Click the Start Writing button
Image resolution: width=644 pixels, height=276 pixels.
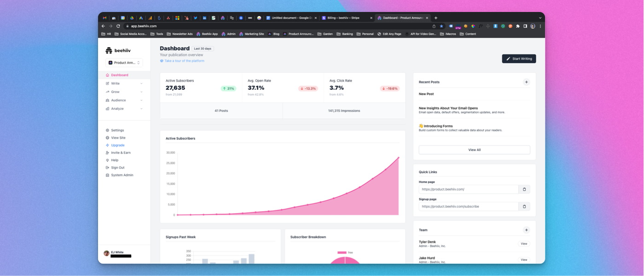519,59
